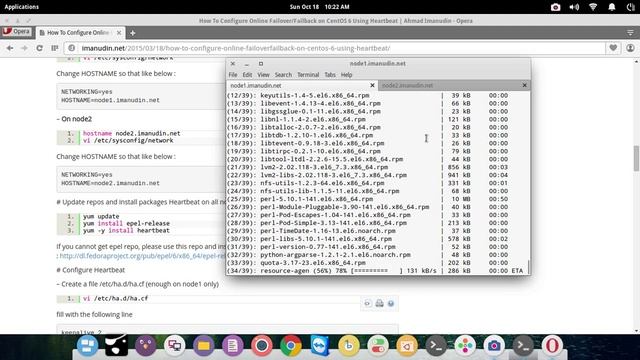Open Opera's tab list menu
The height and width of the screenshot is (360, 640).
point(630,33)
